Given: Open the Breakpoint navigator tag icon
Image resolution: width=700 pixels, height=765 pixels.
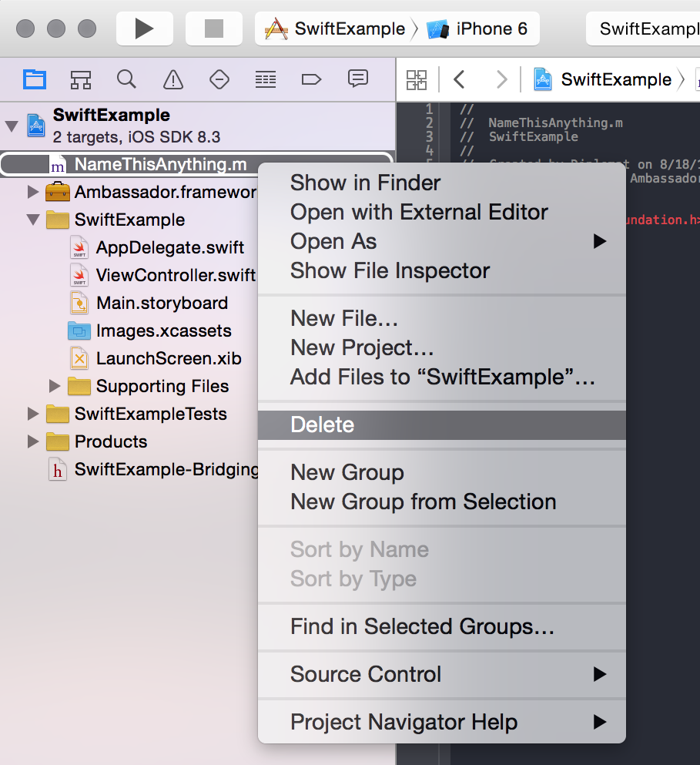Looking at the screenshot, I should pyautogui.click(x=311, y=79).
